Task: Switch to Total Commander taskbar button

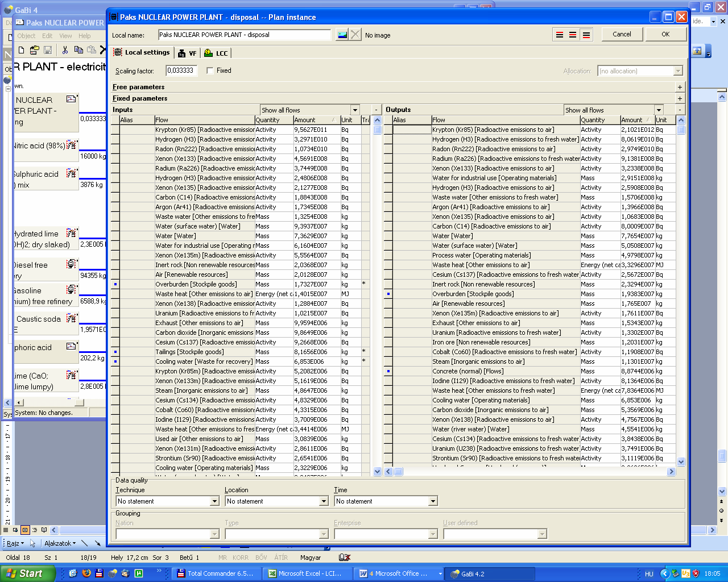Action: [216, 573]
